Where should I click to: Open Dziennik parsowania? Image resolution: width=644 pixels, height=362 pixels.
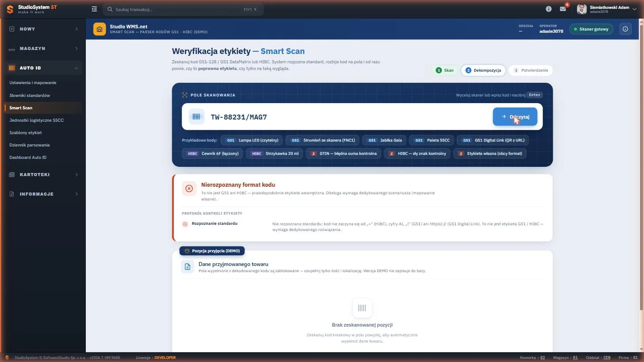[42, 145]
